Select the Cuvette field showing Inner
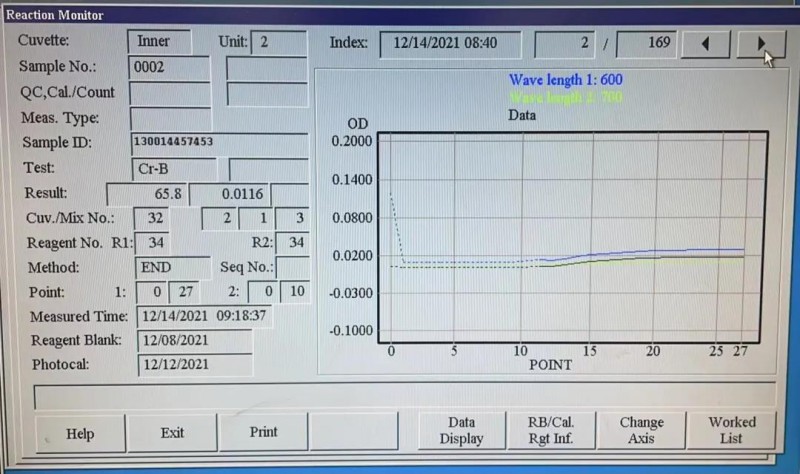 point(159,41)
